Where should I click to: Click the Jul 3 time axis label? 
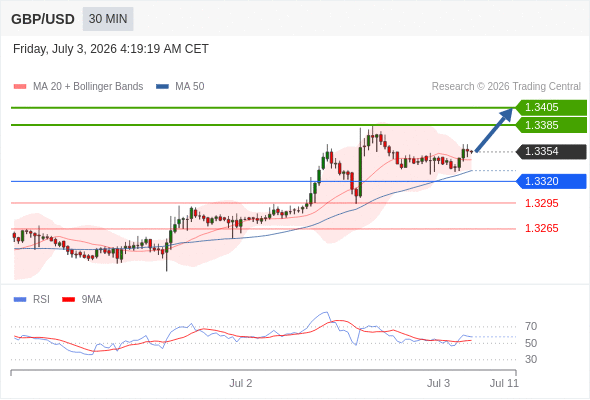click(x=438, y=383)
